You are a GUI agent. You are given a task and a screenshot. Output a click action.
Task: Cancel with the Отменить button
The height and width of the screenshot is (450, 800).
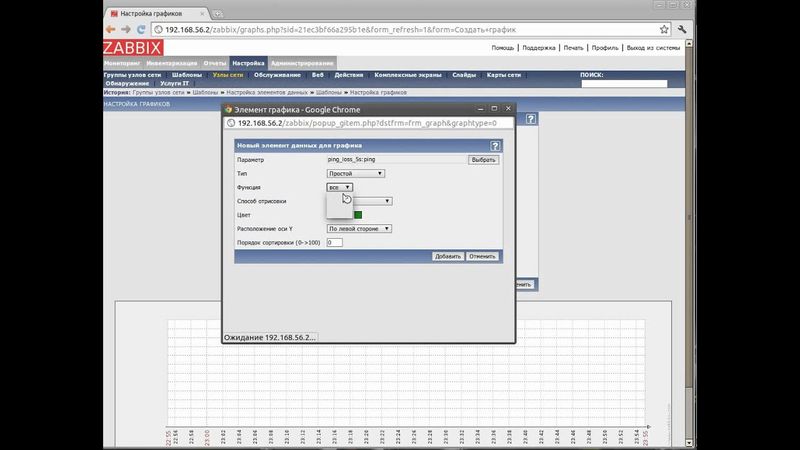tap(481, 256)
